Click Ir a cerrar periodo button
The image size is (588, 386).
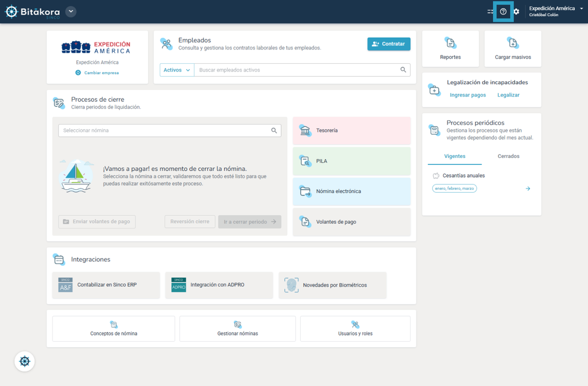(x=249, y=222)
